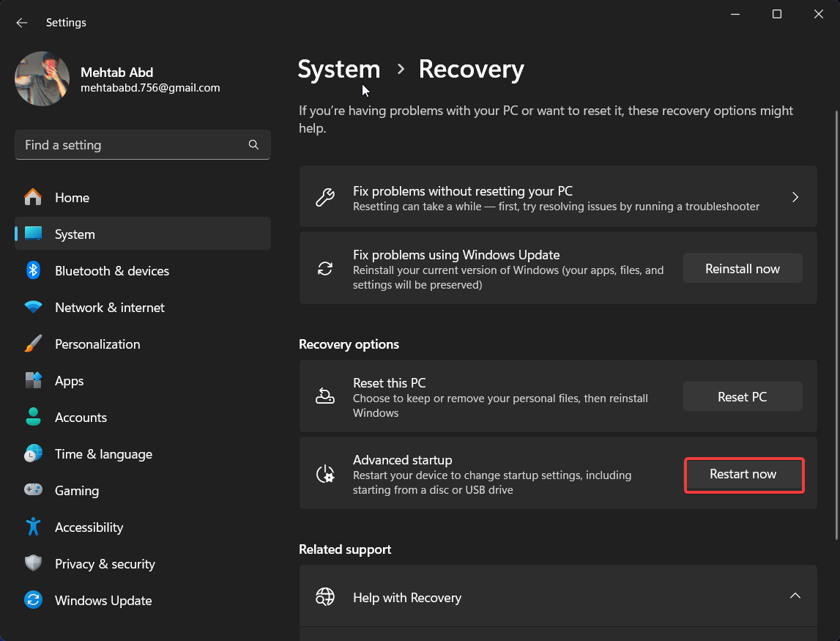Image resolution: width=840 pixels, height=641 pixels.
Task: Open Windows Update label in sidebar
Action: pyautogui.click(x=103, y=601)
